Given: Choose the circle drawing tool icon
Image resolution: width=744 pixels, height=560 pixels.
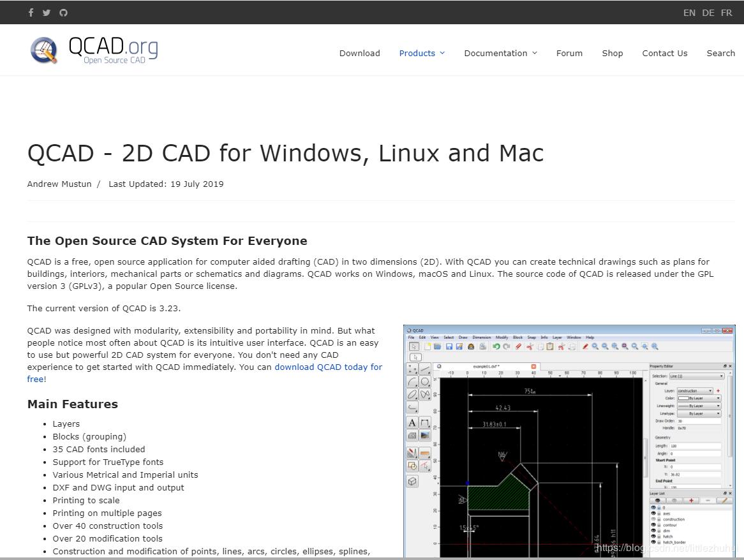Looking at the screenshot, I should coord(425,382).
